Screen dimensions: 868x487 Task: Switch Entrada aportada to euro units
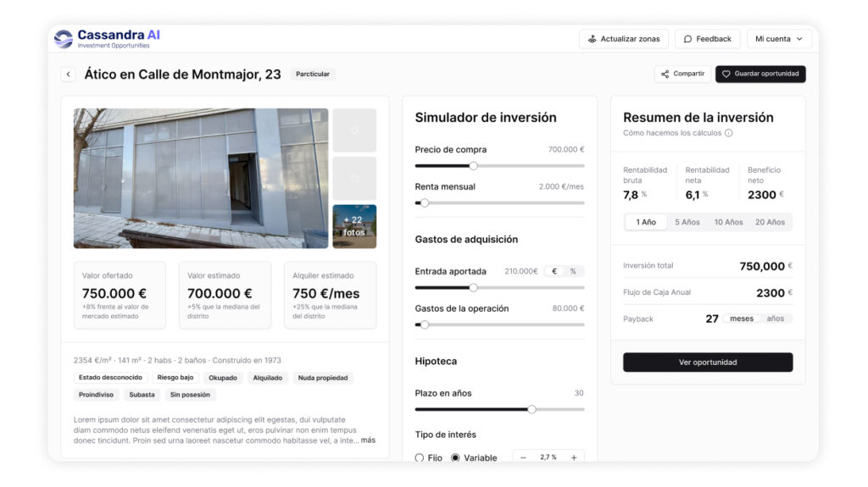tap(554, 271)
